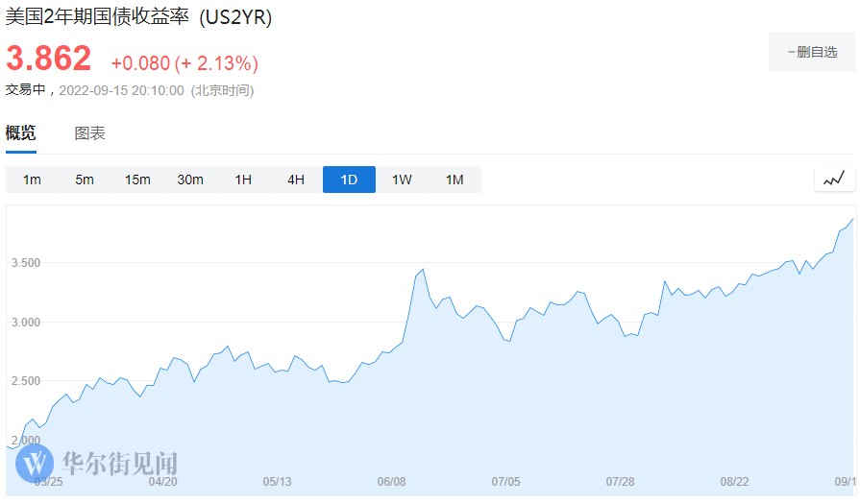Click the June peak on chart

point(423,270)
